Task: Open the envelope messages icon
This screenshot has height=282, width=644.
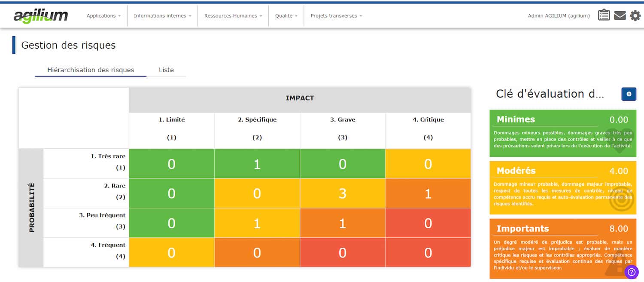Action: click(620, 15)
